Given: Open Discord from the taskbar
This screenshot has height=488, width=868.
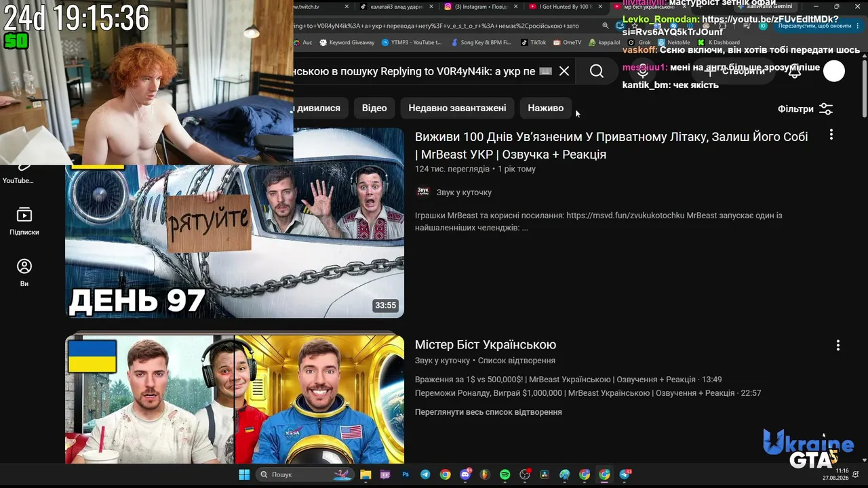Looking at the screenshot, I should click(x=465, y=474).
